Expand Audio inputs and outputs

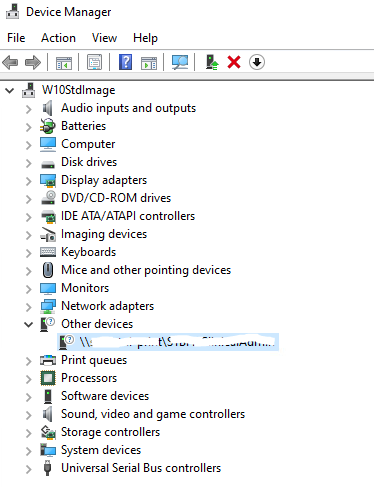click(x=29, y=109)
